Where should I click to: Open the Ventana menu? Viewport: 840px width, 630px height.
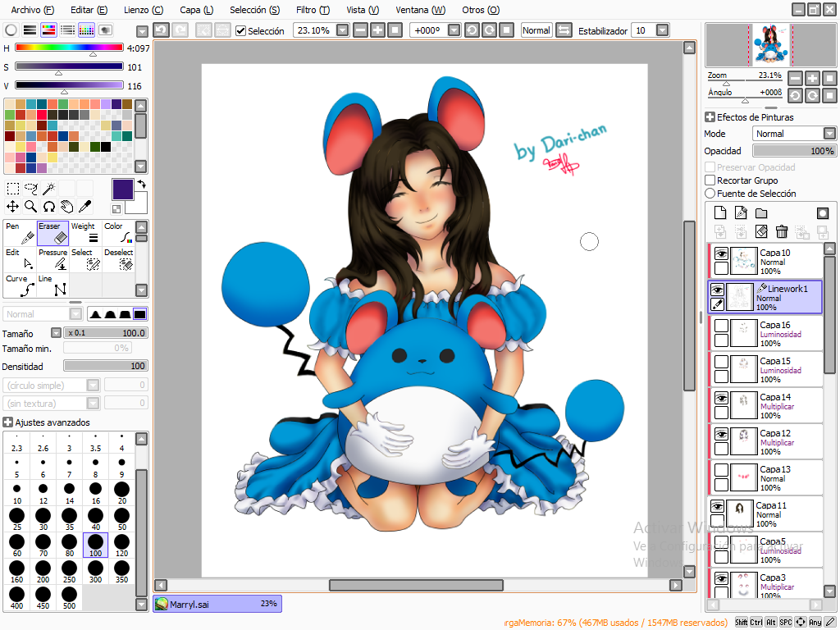421,10
